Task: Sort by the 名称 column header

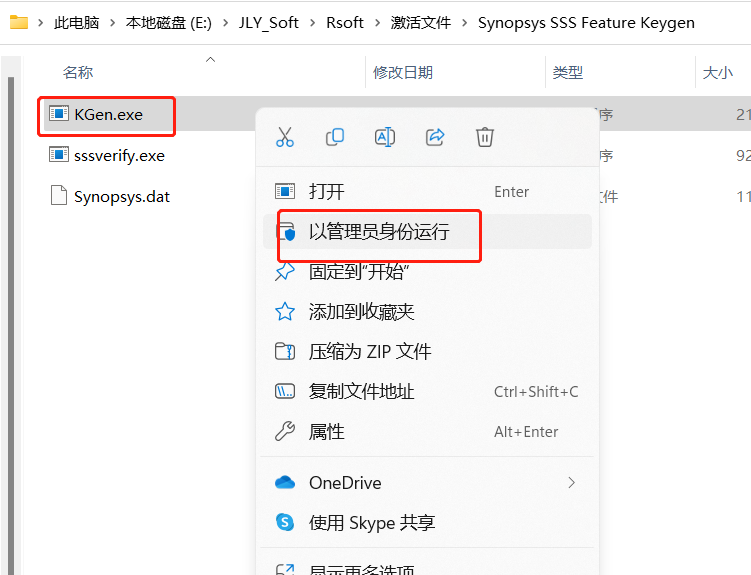Action: [78, 73]
